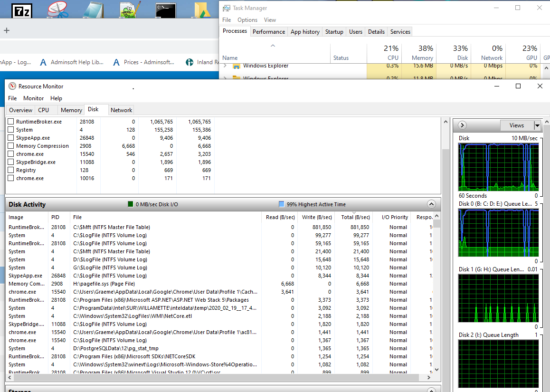Click the Resource Monitor title bar icon
Image resolution: width=550 pixels, height=392 pixels.
[12, 86]
